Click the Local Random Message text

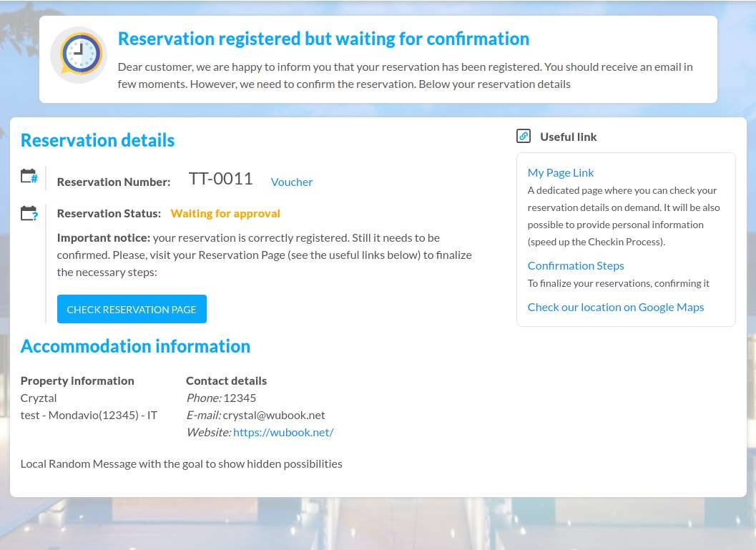[181, 463]
